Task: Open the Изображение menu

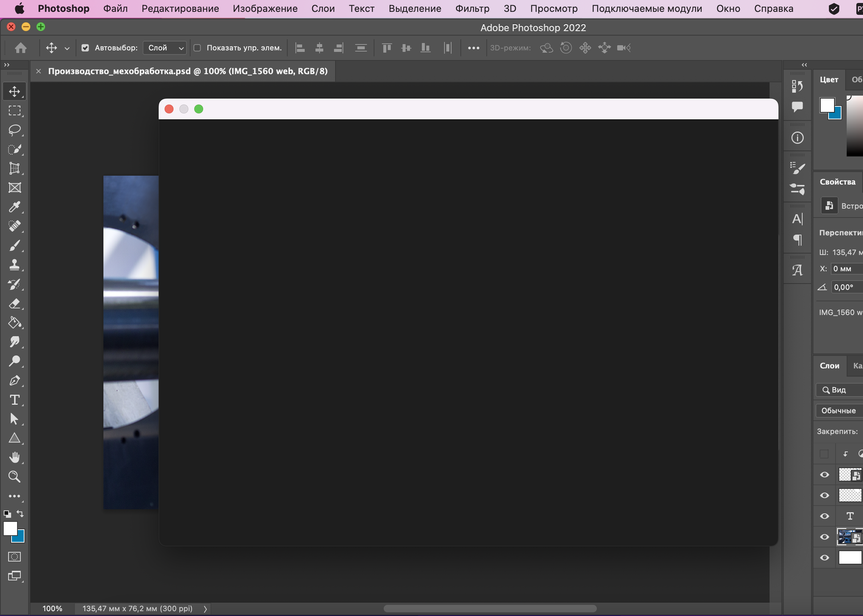Action: coord(265,9)
